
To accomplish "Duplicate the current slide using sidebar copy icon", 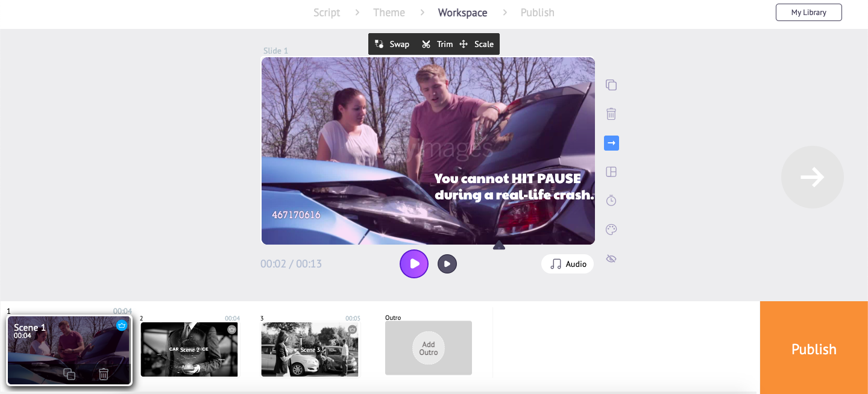I will point(611,85).
